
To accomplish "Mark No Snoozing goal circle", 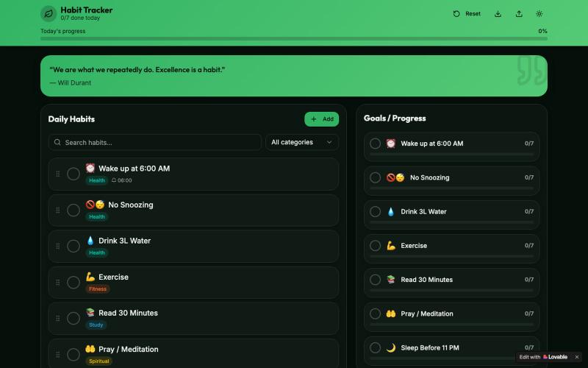I will coord(375,177).
